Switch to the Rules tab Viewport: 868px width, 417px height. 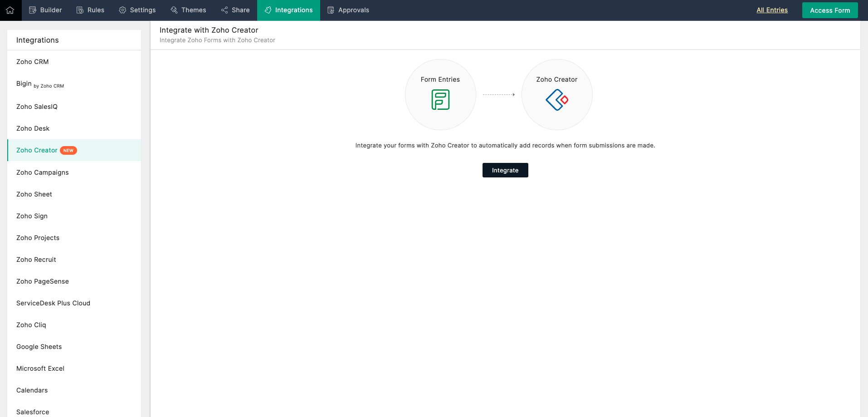coord(90,10)
